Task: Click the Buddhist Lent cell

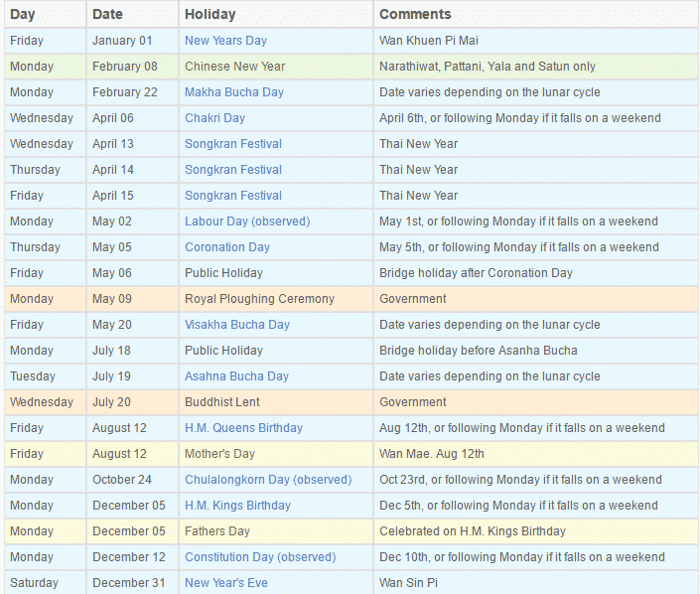Action: (276, 402)
